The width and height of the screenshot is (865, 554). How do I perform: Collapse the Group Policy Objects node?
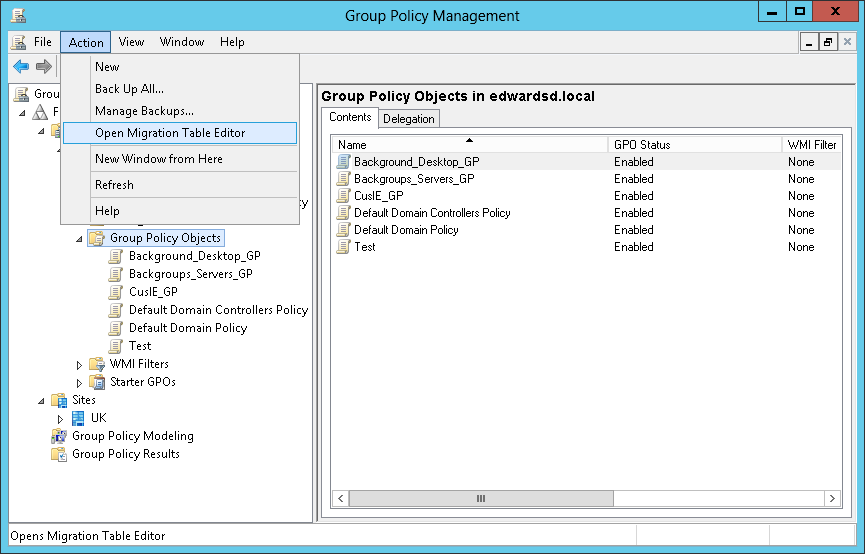pos(79,239)
